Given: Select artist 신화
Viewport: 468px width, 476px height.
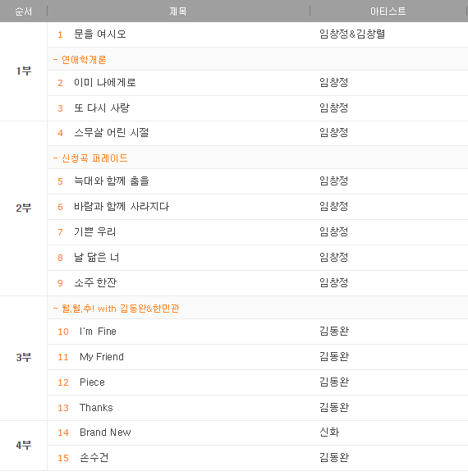Looking at the screenshot, I should (x=329, y=433).
